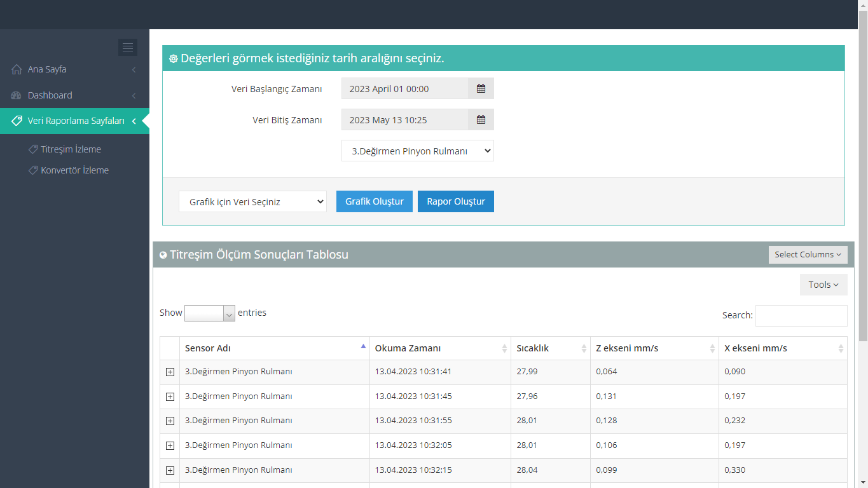Go to Konvertör İzleme page

[75, 170]
